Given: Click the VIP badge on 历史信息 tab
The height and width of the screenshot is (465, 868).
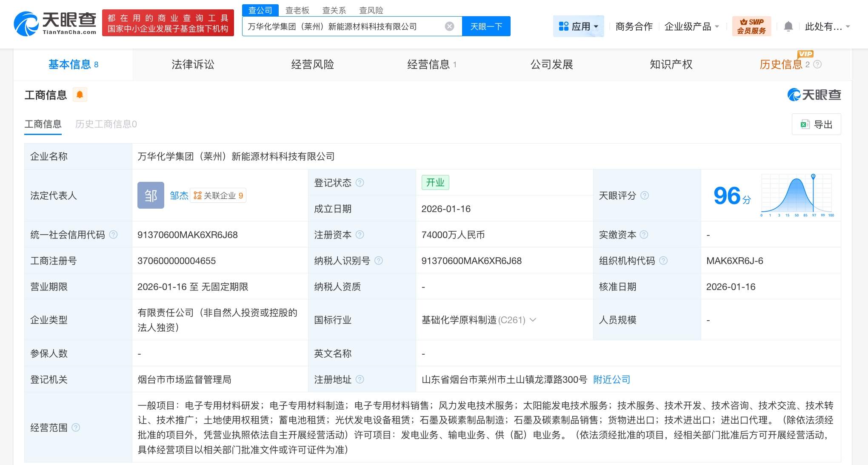Looking at the screenshot, I should (804, 54).
